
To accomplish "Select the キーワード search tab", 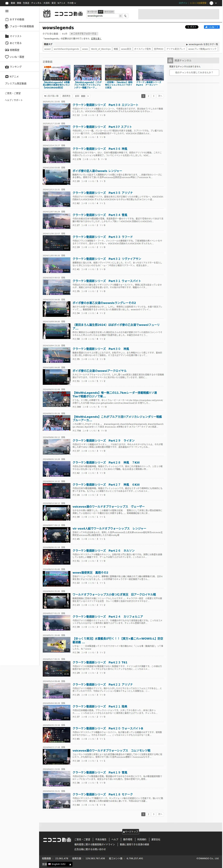I will tap(92, 11).
